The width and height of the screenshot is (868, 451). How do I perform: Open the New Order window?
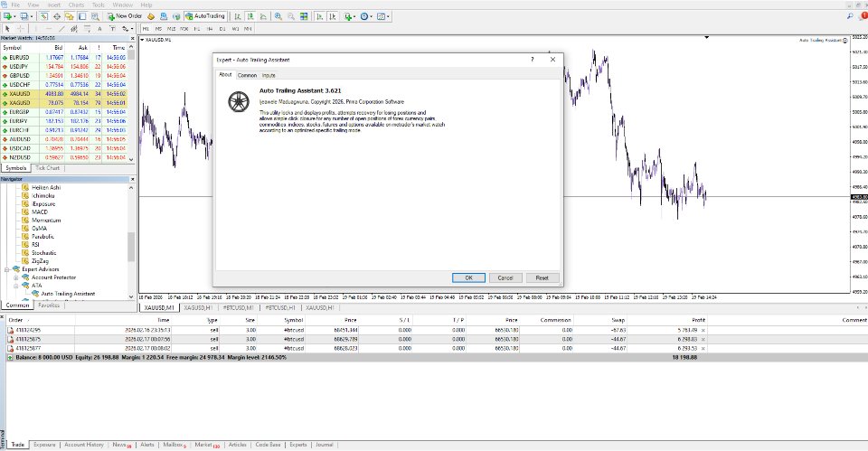[x=125, y=16]
